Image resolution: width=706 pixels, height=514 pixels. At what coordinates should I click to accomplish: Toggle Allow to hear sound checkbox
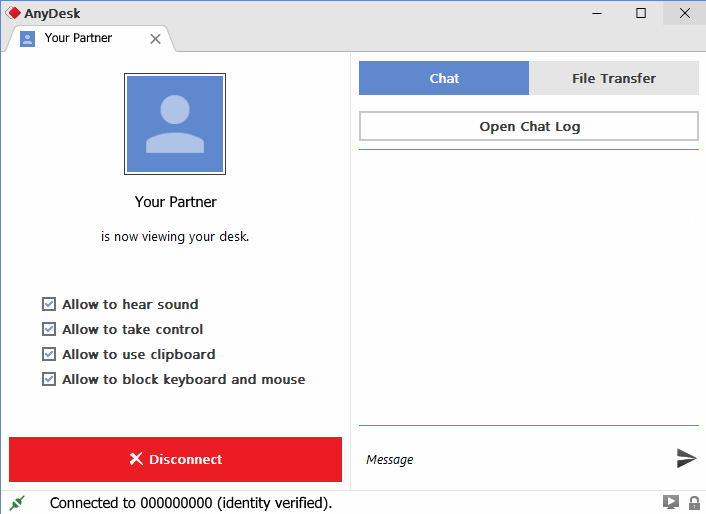click(x=49, y=304)
